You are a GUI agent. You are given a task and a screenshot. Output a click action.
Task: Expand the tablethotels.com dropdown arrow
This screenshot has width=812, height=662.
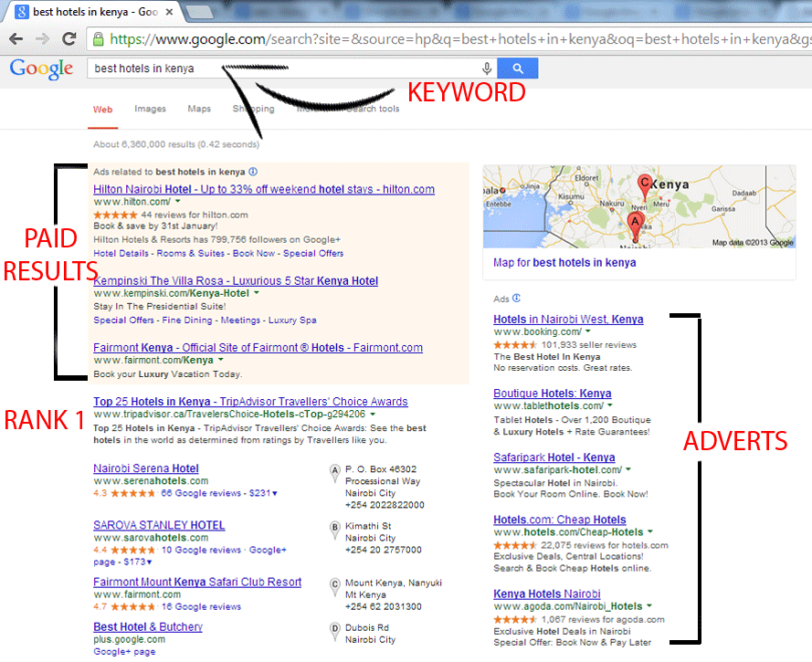click(609, 405)
